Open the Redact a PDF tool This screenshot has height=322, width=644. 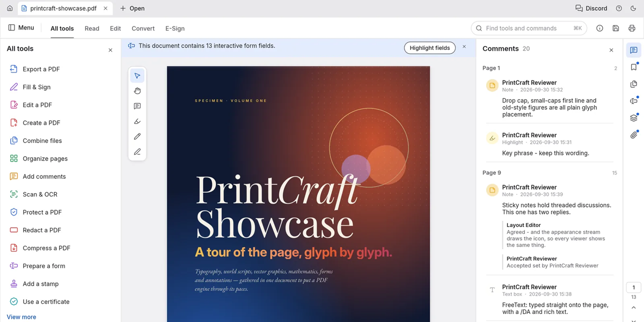(x=42, y=230)
